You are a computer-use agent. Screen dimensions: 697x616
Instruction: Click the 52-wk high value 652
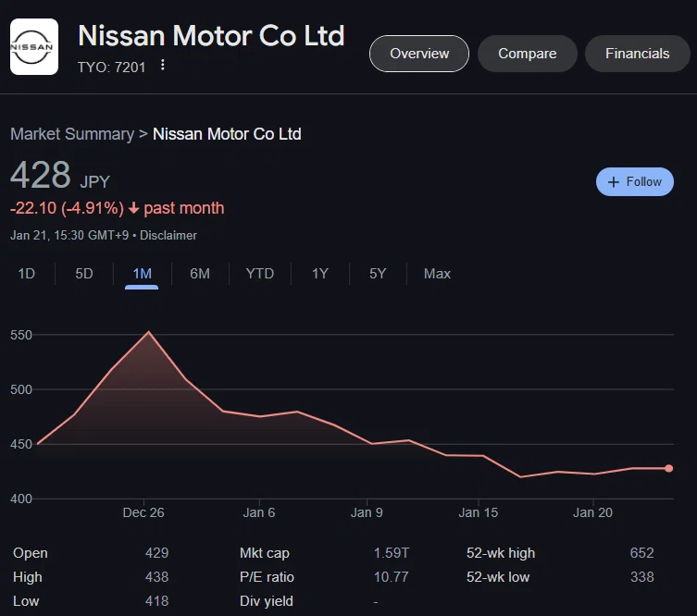(641, 553)
